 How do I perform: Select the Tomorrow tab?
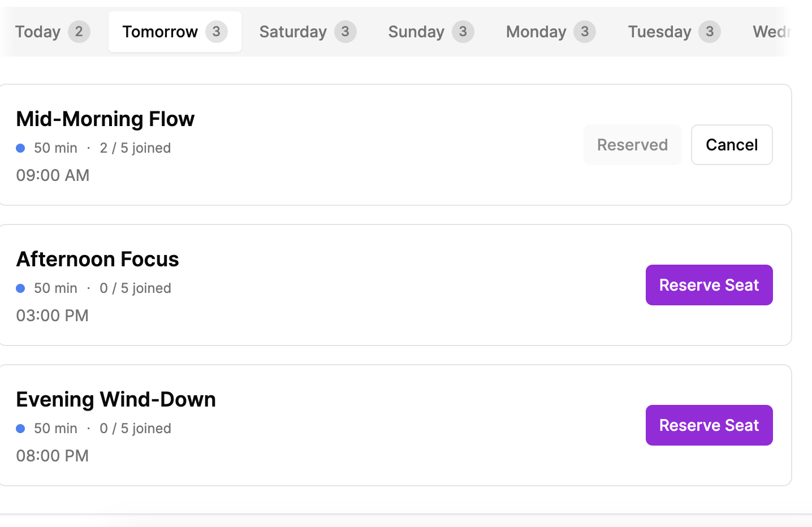(175, 32)
